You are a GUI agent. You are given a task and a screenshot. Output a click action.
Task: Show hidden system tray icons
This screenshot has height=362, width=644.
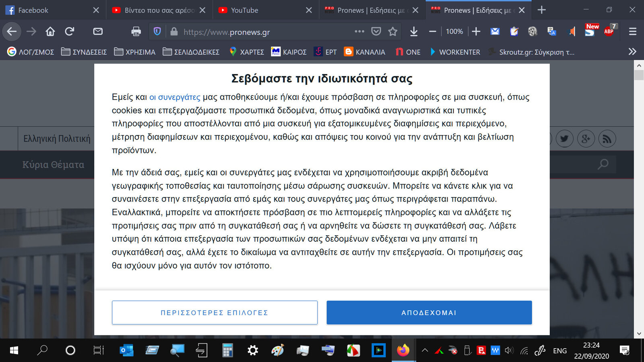pyautogui.click(x=425, y=350)
